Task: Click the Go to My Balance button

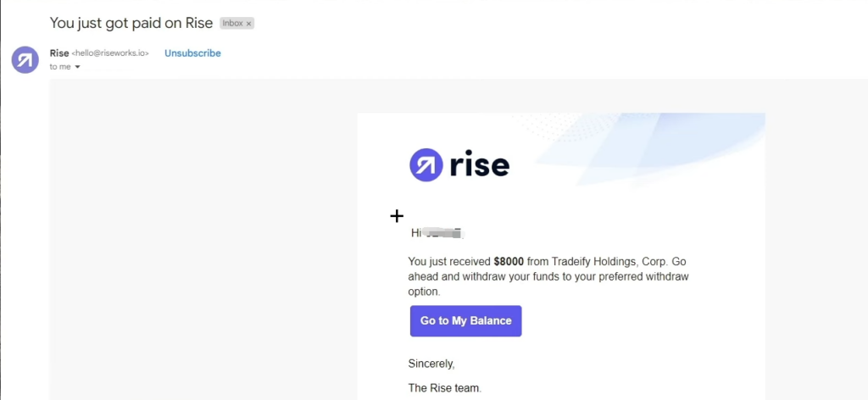Action: [x=465, y=321]
